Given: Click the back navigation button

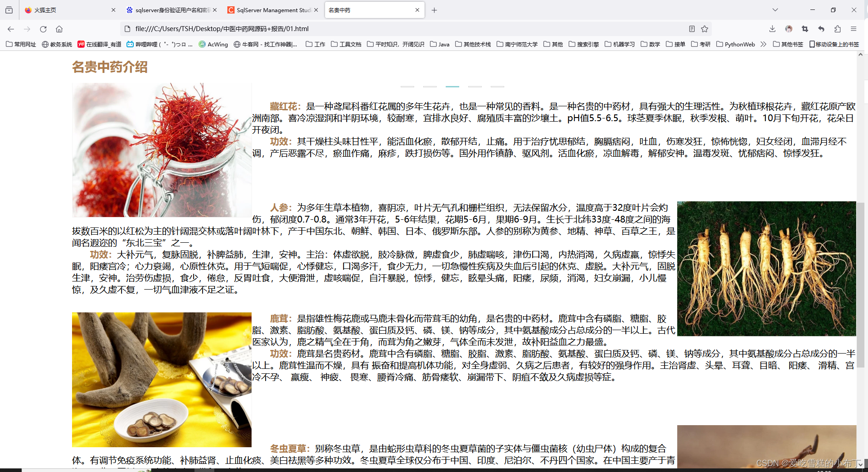Looking at the screenshot, I should tap(10, 28).
